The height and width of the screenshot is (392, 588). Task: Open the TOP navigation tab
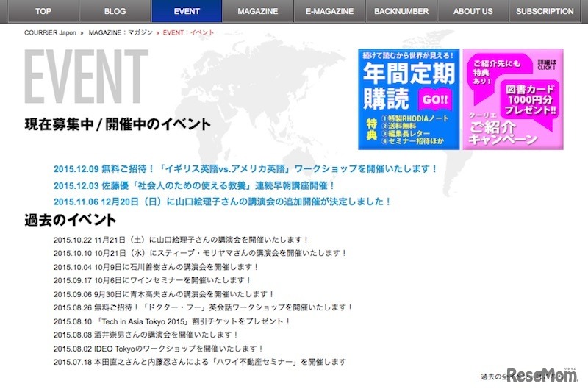coord(43,11)
